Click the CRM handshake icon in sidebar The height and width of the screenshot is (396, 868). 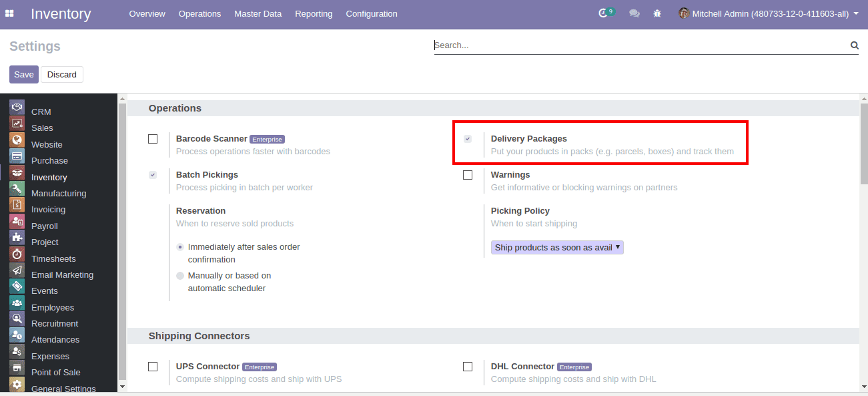17,107
